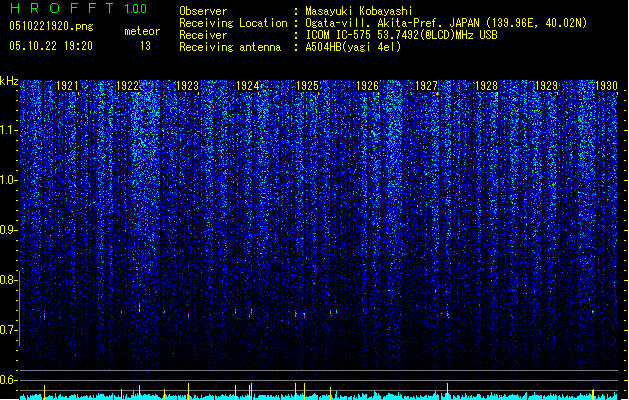
Task: Click the 1925 time marker
Action: (307, 85)
